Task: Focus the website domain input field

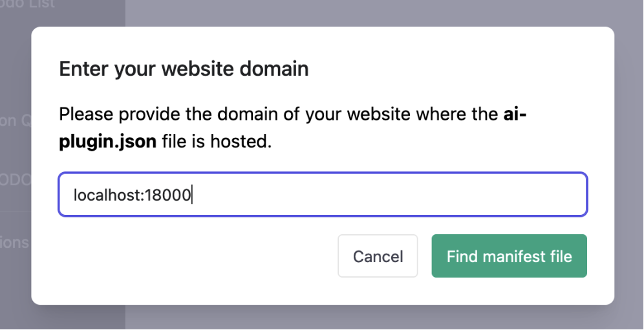Action: (323, 194)
